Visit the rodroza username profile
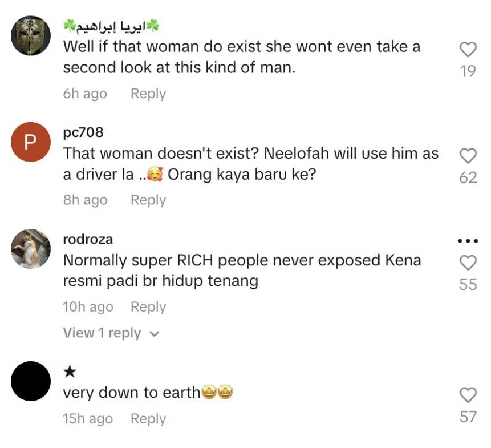 click(x=88, y=239)
